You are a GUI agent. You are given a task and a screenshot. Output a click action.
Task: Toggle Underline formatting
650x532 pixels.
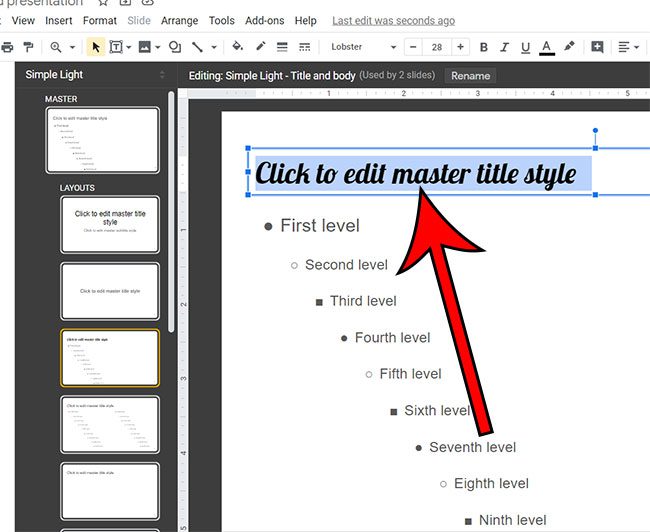[526, 47]
